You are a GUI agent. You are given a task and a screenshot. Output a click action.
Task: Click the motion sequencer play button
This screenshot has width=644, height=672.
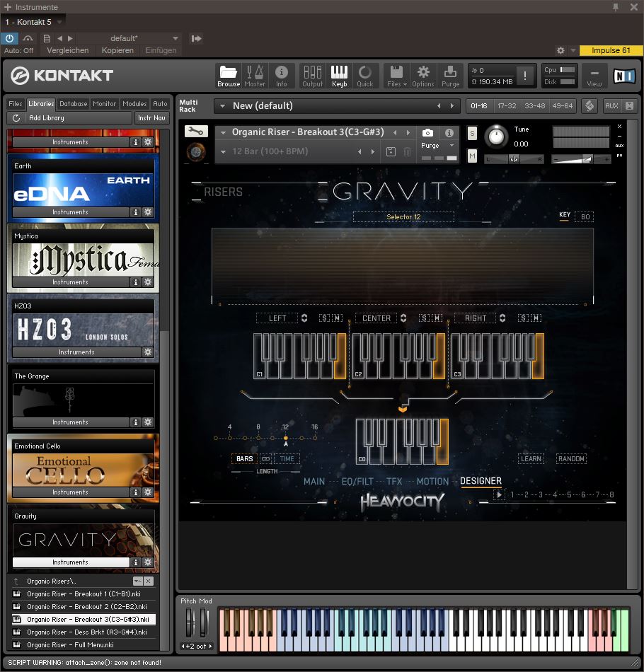pos(499,494)
